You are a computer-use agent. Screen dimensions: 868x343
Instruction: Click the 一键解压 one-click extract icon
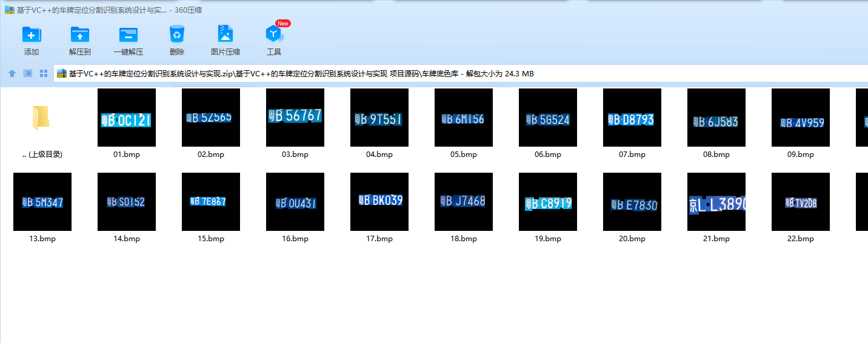click(129, 35)
